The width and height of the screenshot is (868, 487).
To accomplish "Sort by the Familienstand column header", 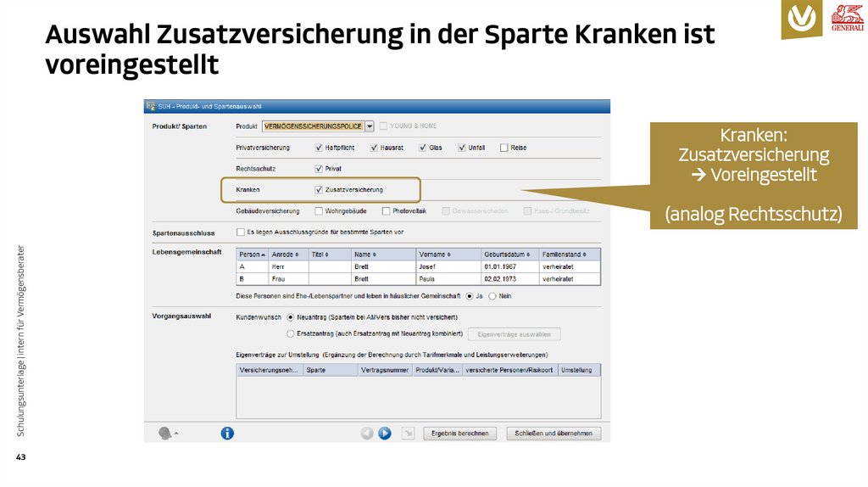I will pos(570,255).
